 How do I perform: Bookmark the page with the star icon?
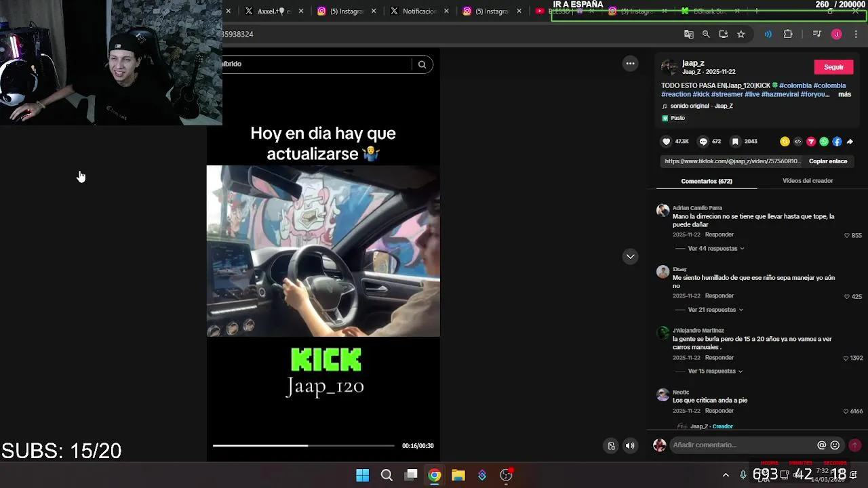pos(741,34)
